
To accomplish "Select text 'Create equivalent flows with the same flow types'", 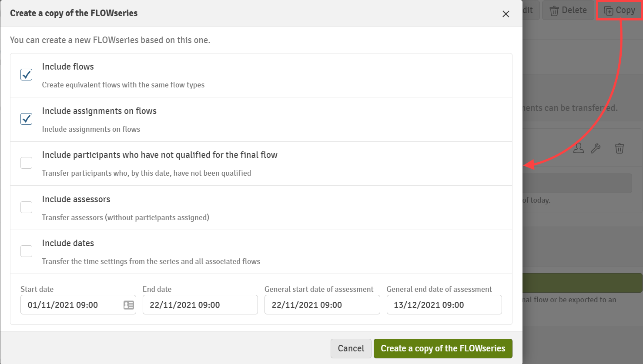I will (123, 85).
